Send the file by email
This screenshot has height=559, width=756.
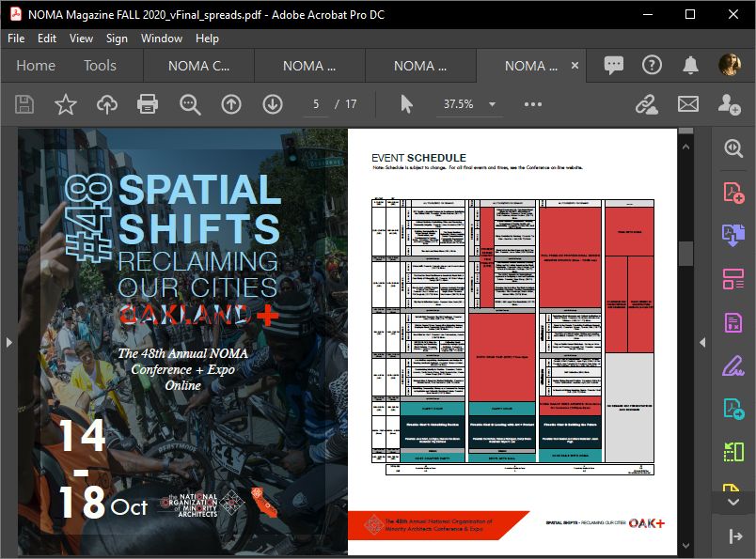click(688, 104)
